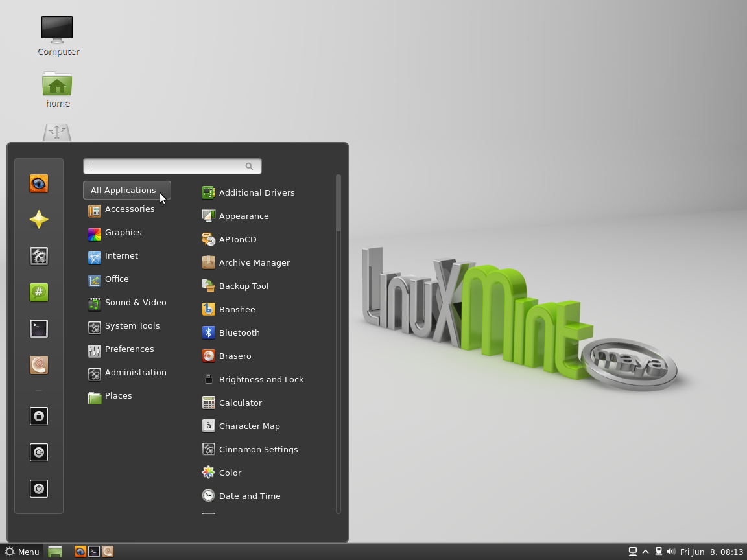Click the menu search field
747x560 pixels.
click(172, 166)
